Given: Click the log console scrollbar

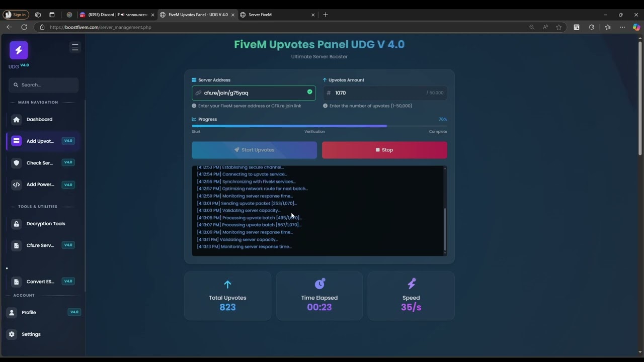Looking at the screenshot, I should point(445,229).
